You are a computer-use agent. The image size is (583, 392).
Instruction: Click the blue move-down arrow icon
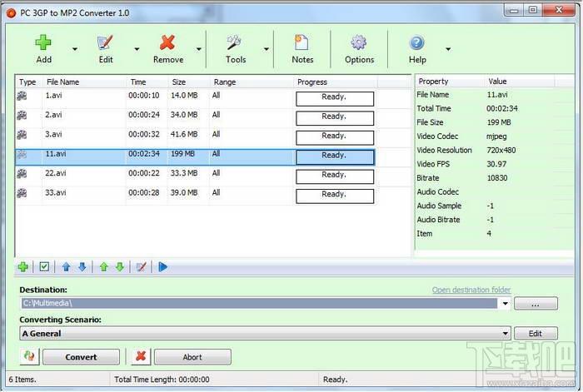[x=82, y=267]
